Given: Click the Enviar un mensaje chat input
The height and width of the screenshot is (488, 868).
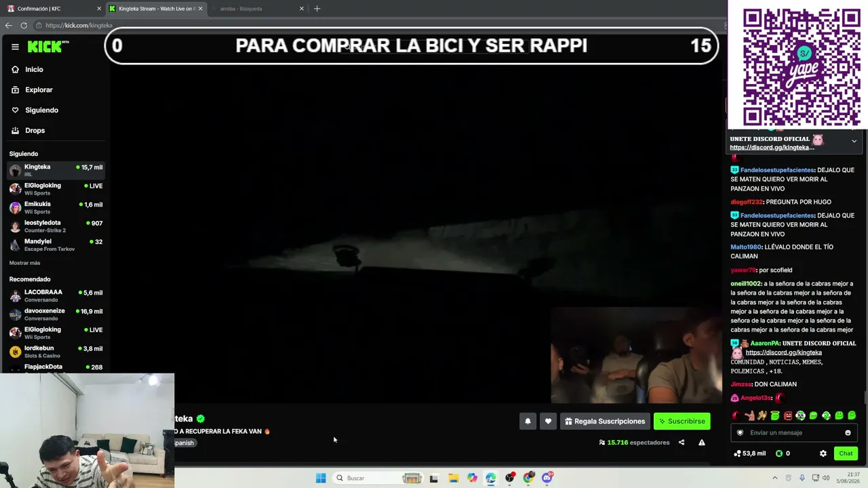Looking at the screenshot, I should point(794,432).
